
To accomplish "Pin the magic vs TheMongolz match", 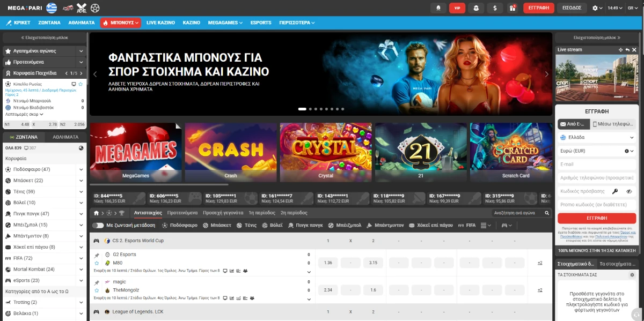I will click(x=97, y=283).
